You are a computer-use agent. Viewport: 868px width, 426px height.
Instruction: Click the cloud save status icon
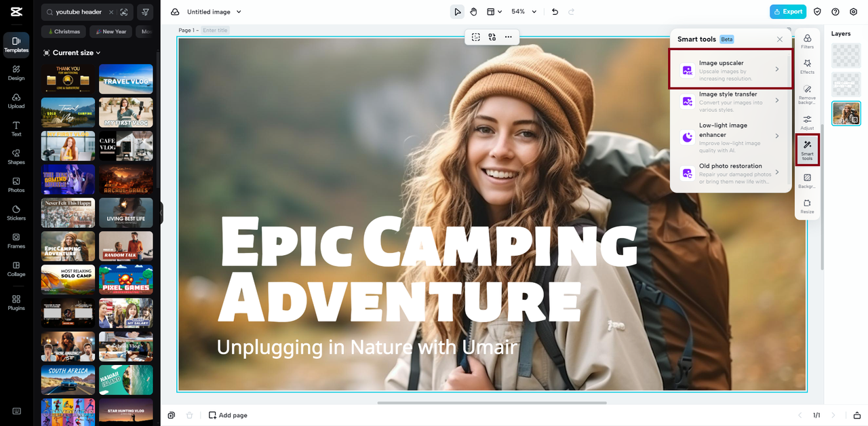[175, 12]
